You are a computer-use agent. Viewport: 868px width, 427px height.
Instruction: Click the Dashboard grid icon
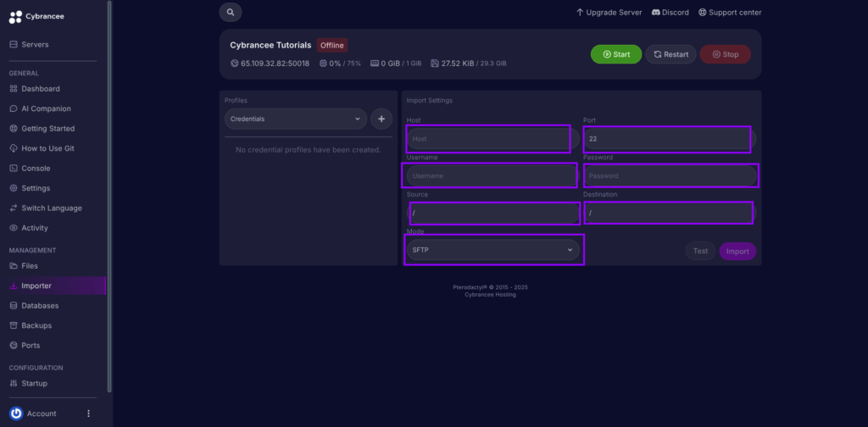[x=14, y=88]
